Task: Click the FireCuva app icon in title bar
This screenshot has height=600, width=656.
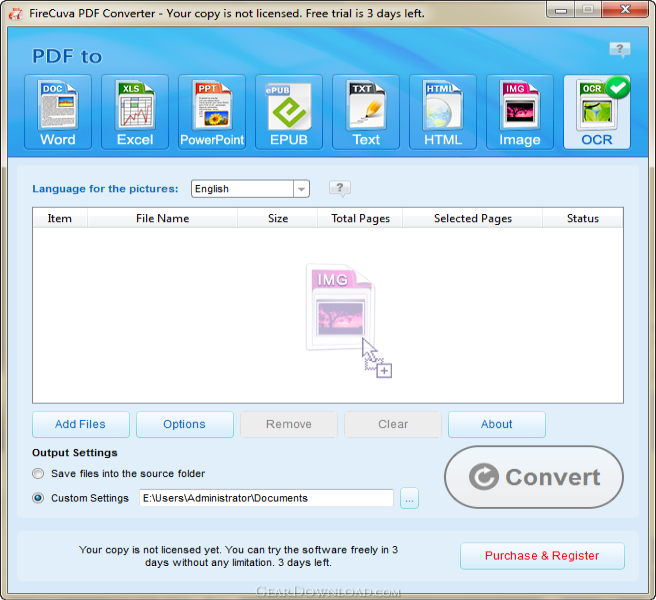Action: tap(15, 14)
